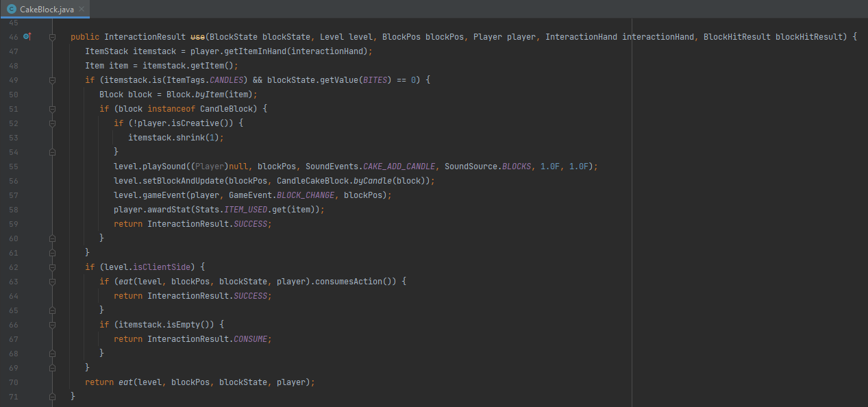
Task: Collapse the instanceof CandleBlock block at line 51
Action: pos(52,109)
